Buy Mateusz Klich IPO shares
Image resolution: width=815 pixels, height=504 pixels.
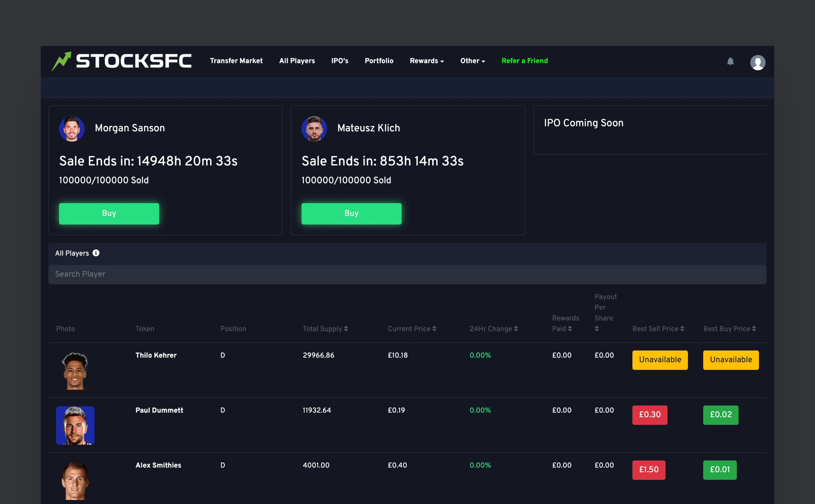pyautogui.click(x=351, y=214)
